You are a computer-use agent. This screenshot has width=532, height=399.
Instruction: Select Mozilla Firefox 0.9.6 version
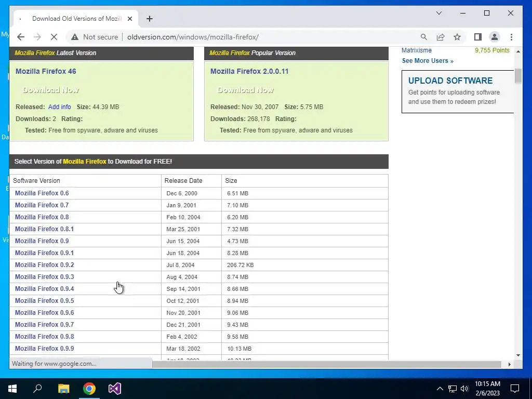coord(45,312)
